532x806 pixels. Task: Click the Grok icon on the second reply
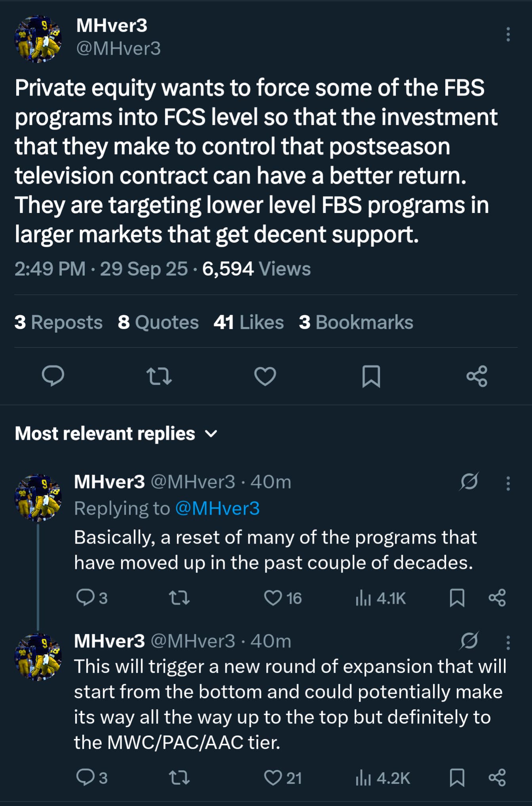tap(469, 641)
